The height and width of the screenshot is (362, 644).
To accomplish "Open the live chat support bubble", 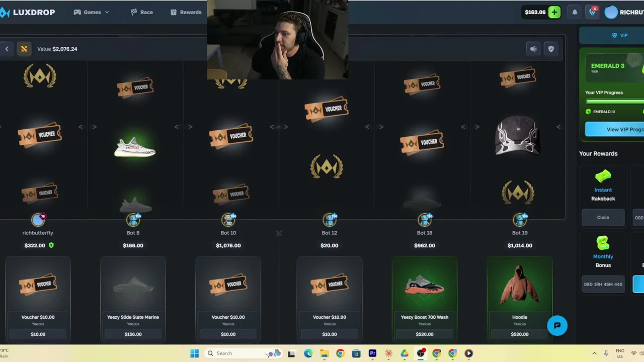I will [557, 325].
